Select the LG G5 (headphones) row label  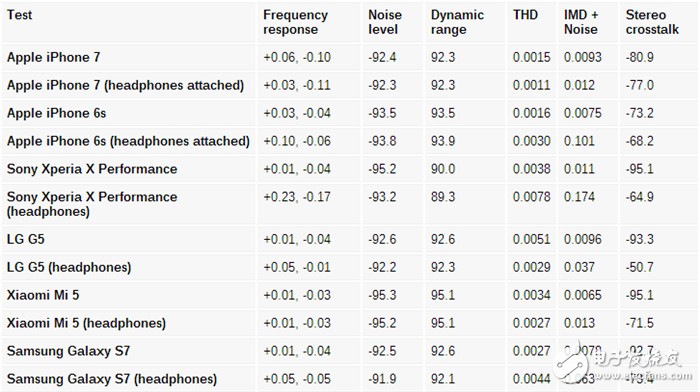point(69,267)
